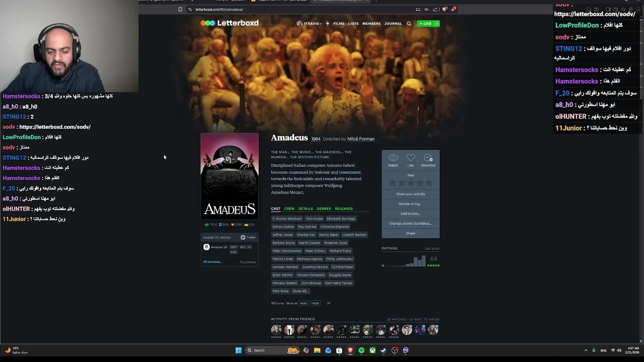This screenshot has width=644, height=362.
Task: Click the Amadeus poster thumbnail
Action: pos(229,176)
